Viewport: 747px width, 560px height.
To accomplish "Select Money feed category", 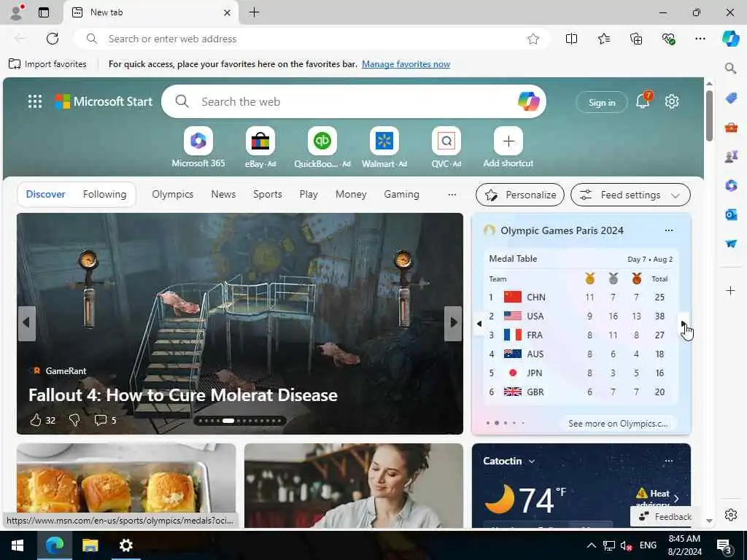I will click(x=351, y=194).
